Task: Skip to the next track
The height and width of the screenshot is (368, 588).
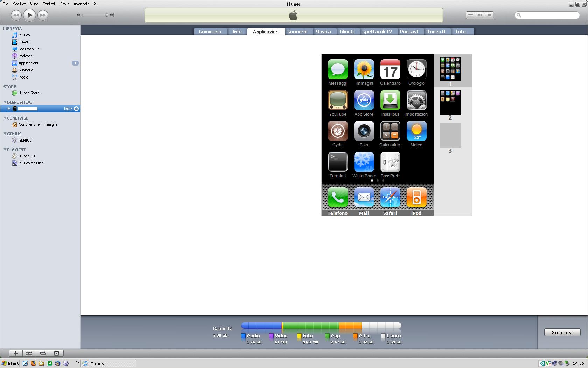Action: pyautogui.click(x=43, y=15)
